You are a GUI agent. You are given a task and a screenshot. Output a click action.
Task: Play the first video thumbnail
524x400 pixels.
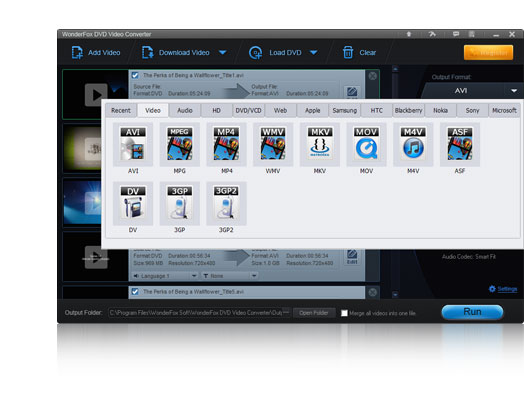point(96,95)
